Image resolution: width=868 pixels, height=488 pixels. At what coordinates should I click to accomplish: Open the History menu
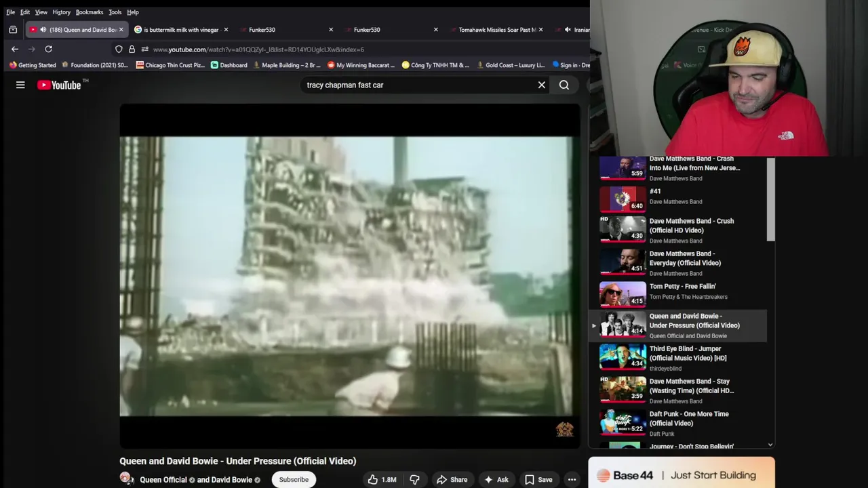[61, 12]
